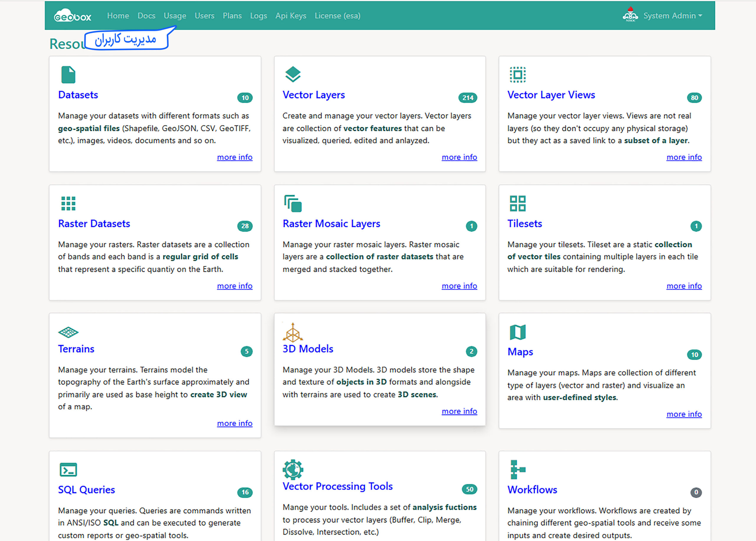Click more info under Vector Layers
The image size is (756, 541).
[459, 157]
